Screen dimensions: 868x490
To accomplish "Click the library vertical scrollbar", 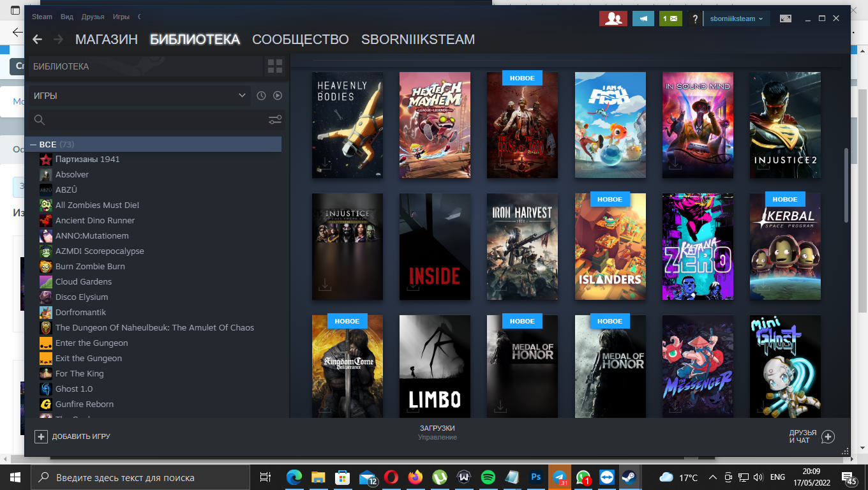I will pos(846,185).
